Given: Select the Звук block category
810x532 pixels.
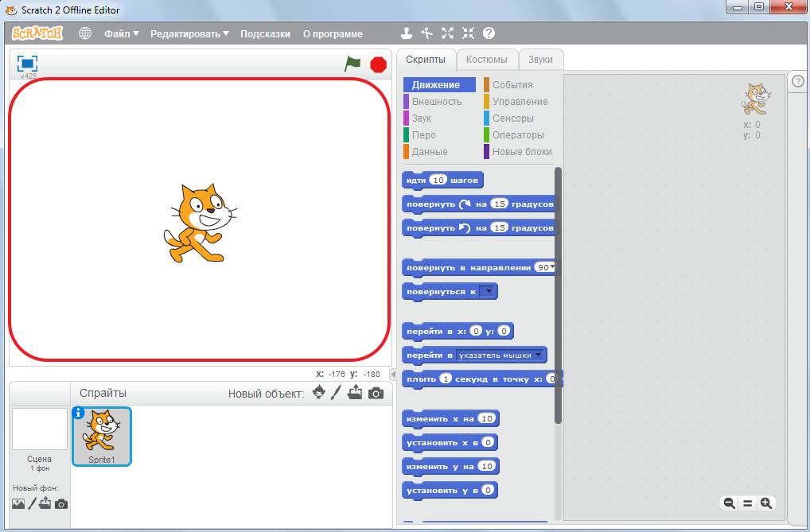Looking at the screenshot, I should click(x=418, y=118).
